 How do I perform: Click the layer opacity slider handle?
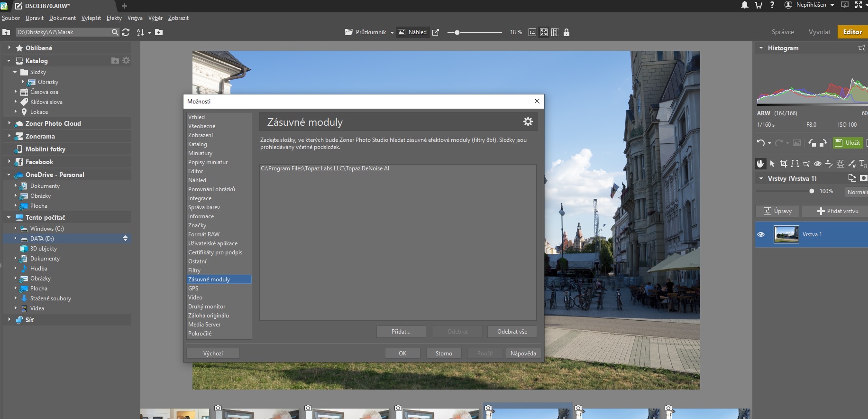click(812, 191)
